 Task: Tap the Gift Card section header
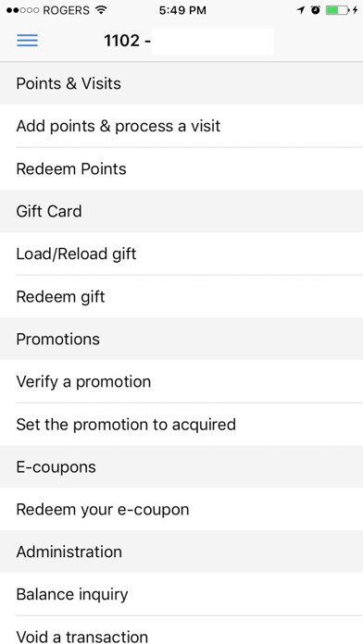pyautogui.click(x=181, y=211)
